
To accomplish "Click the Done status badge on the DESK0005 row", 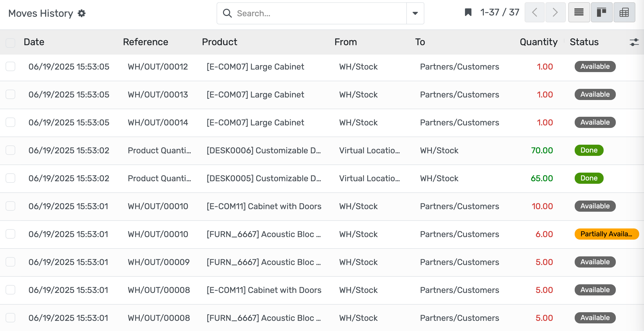I will (589, 178).
